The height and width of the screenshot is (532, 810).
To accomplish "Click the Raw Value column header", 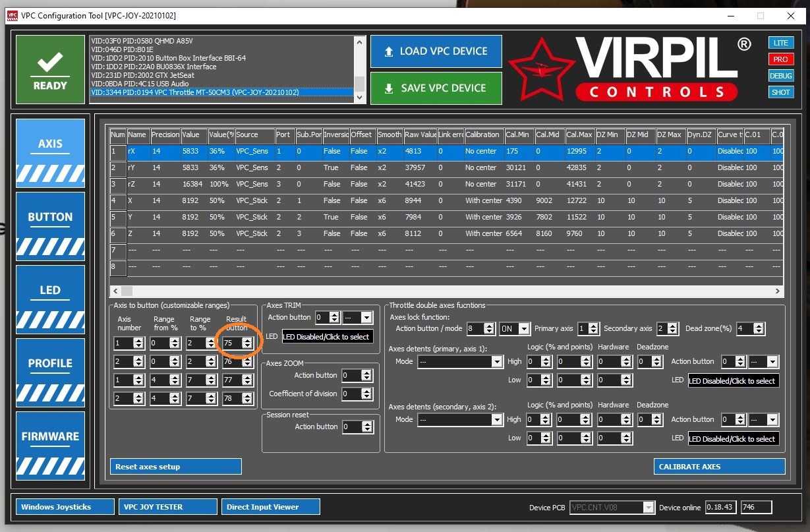I will (420, 134).
